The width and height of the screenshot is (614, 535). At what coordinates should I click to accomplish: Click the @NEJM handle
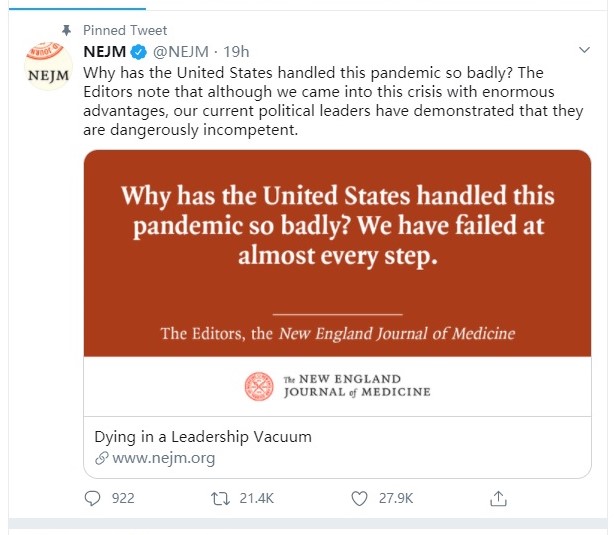tap(182, 49)
